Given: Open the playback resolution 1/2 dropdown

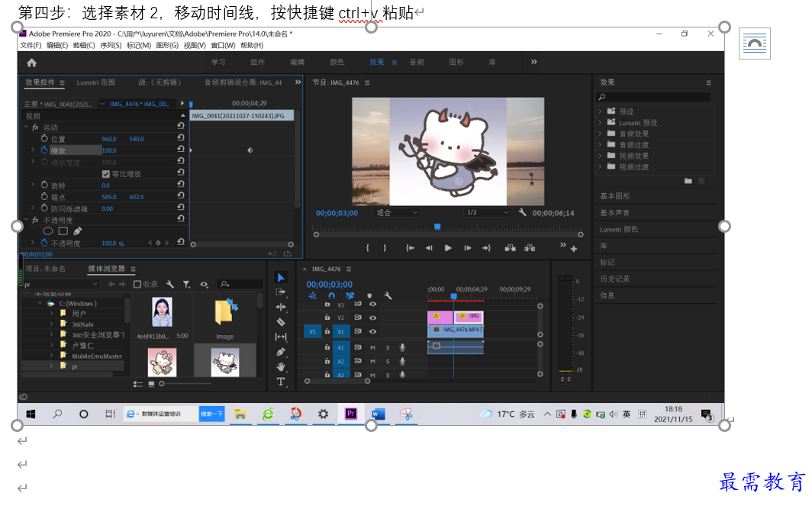Looking at the screenshot, I should pyautogui.click(x=487, y=212).
